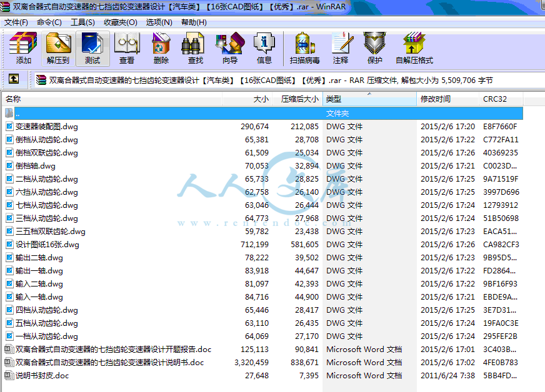Click packed size value 581,605

304,245
